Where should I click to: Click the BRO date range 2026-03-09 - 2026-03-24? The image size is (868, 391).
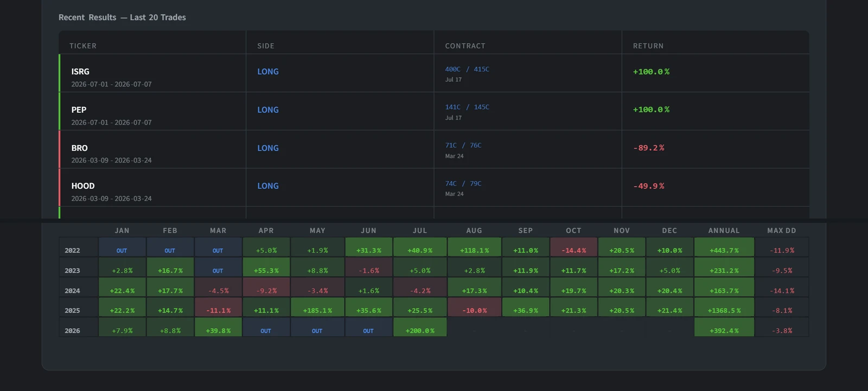(x=112, y=161)
